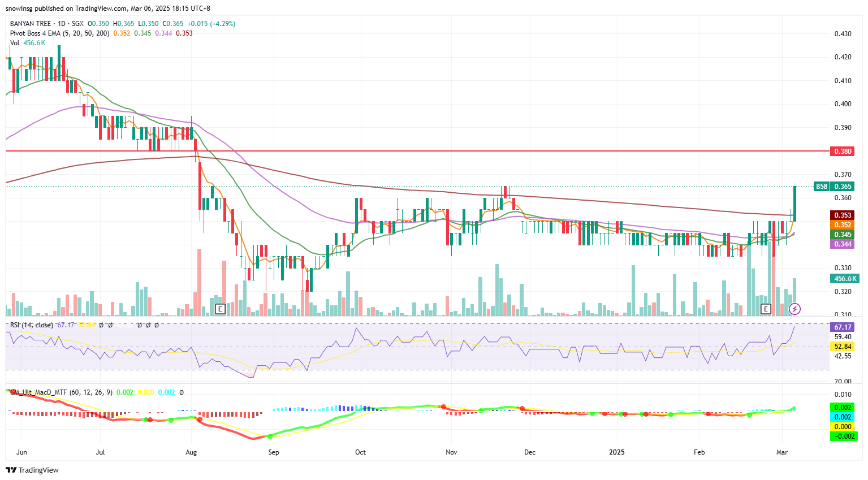868x480 pixels.
Task: Click the Aug label on time axis
Action: (x=191, y=452)
